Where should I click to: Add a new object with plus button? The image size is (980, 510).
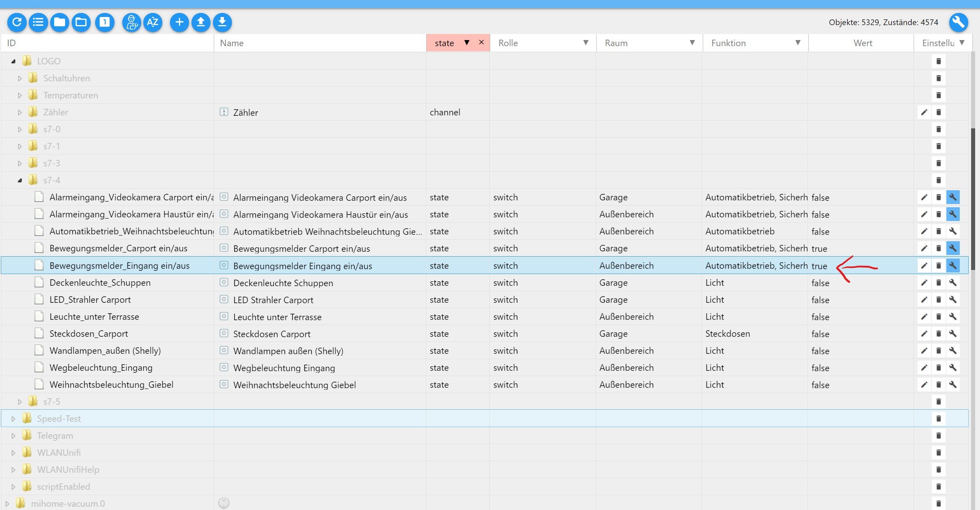(x=179, y=22)
